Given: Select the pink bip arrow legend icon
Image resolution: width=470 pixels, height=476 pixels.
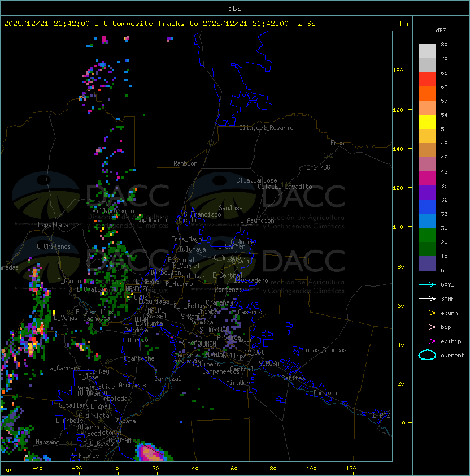Looking at the screenshot, I should tap(427, 327).
